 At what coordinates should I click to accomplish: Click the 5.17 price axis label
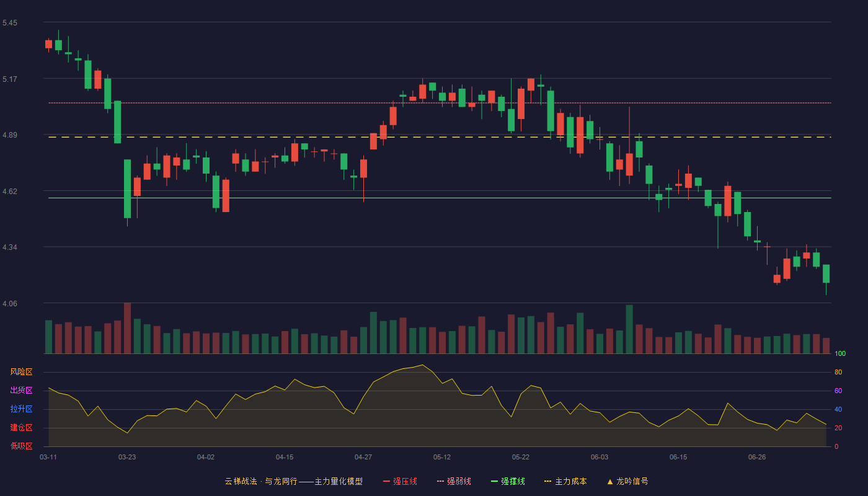[x=10, y=79]
